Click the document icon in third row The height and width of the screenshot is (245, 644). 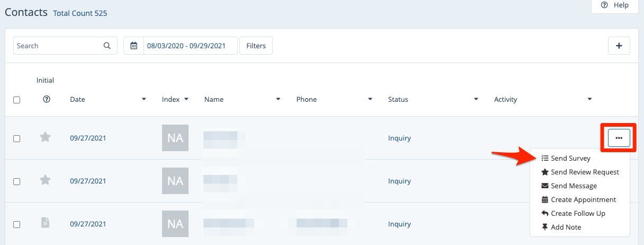(46, 223)
